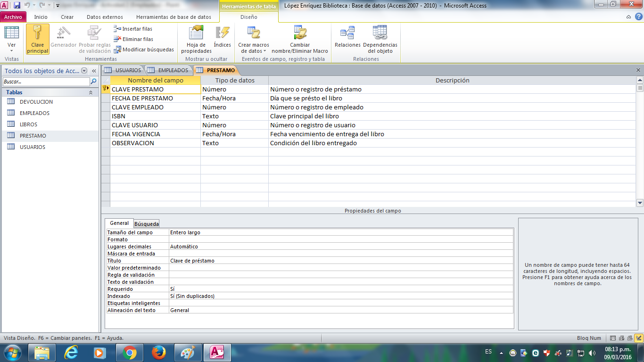Click Modificar búsquedas icon

click(x=144, y=49)
